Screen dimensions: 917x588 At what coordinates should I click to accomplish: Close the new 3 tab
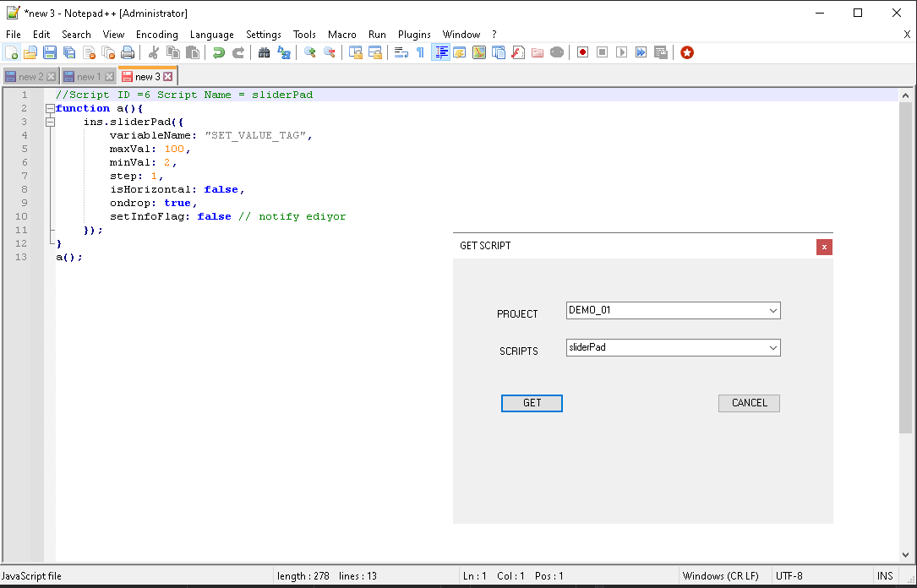tap(168, 77)
